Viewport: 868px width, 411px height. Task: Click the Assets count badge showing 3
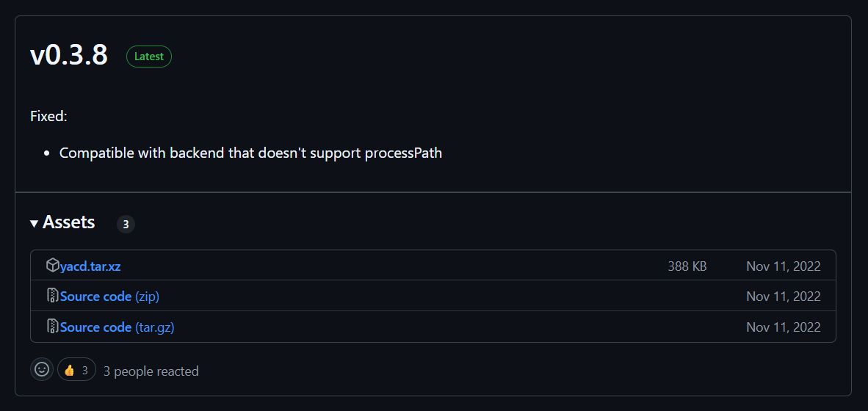(126, 225)
